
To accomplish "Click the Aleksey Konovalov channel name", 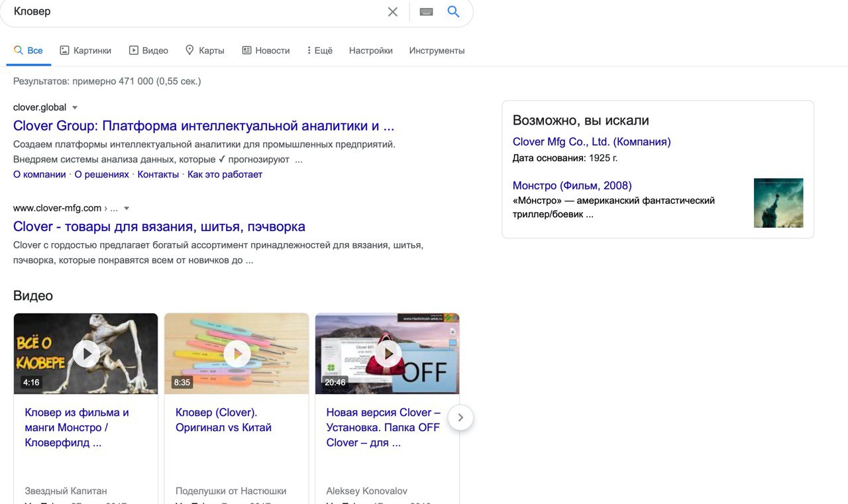I will coord(367,491).
